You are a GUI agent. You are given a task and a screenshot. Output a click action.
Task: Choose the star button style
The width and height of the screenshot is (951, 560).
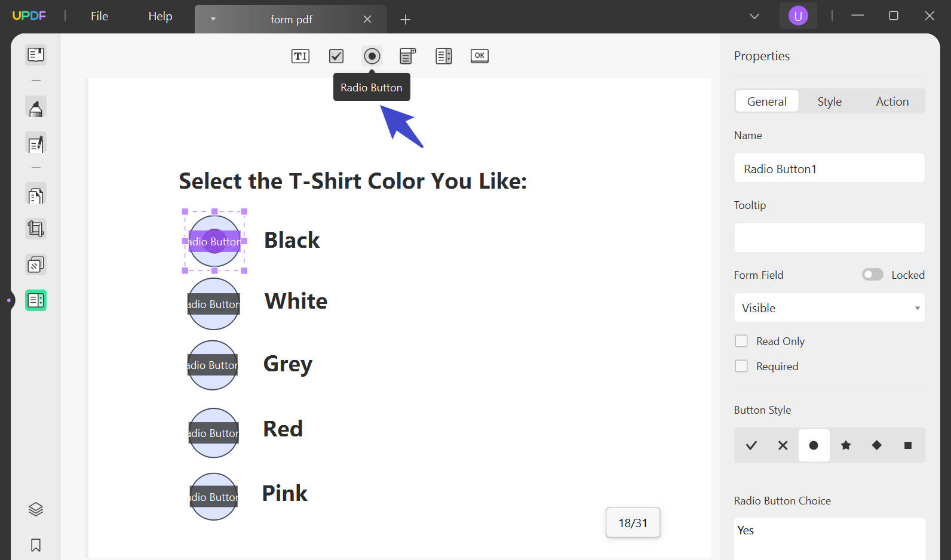[845, 445]
